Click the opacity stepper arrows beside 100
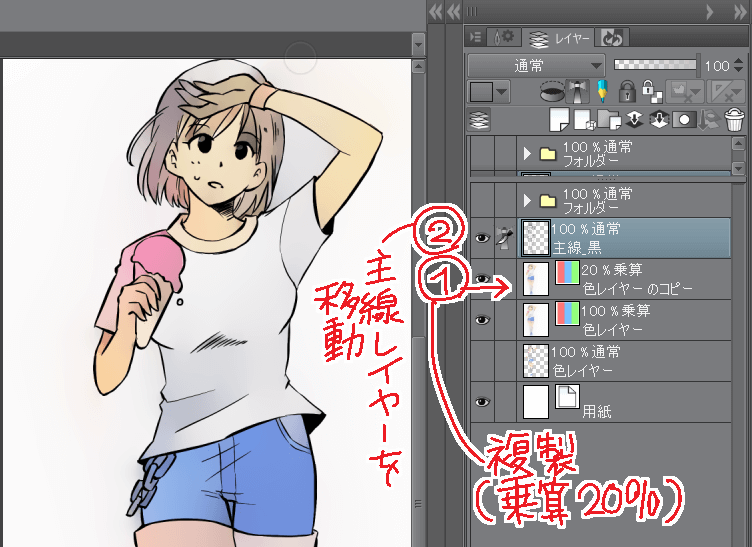The height and width of the screenshot is (547, 752). (x=739, y=65)
